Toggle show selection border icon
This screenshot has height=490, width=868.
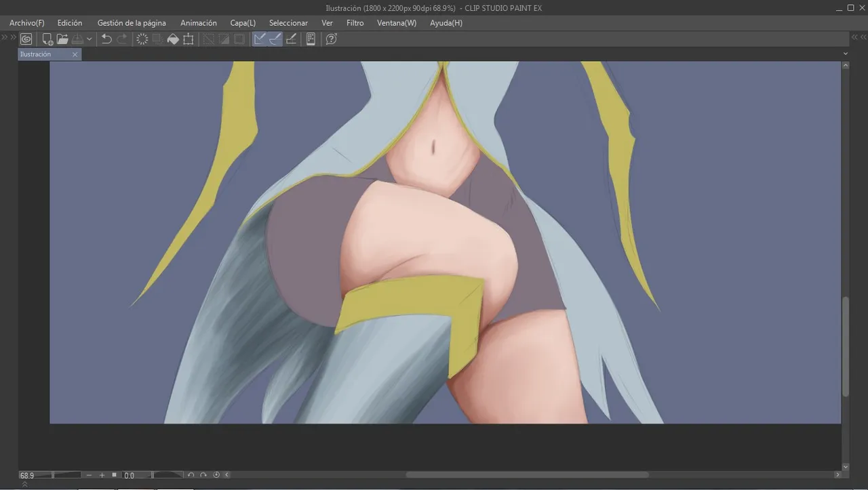[239, 39]
